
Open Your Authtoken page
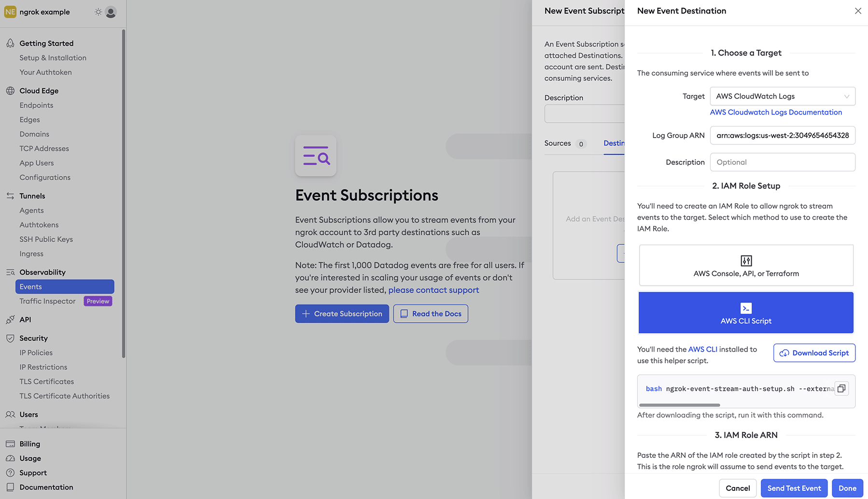[x=45, y=72]
